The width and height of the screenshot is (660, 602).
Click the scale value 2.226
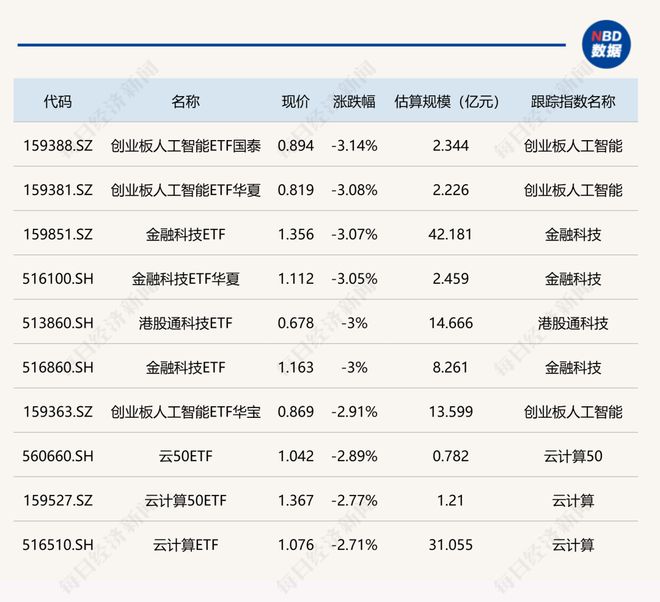[x=450, y=190]
